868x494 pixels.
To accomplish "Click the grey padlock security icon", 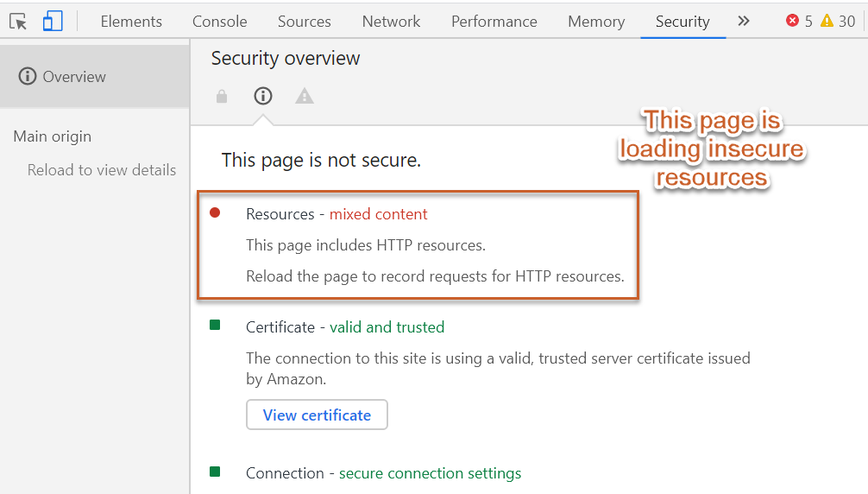I will 222,97.
